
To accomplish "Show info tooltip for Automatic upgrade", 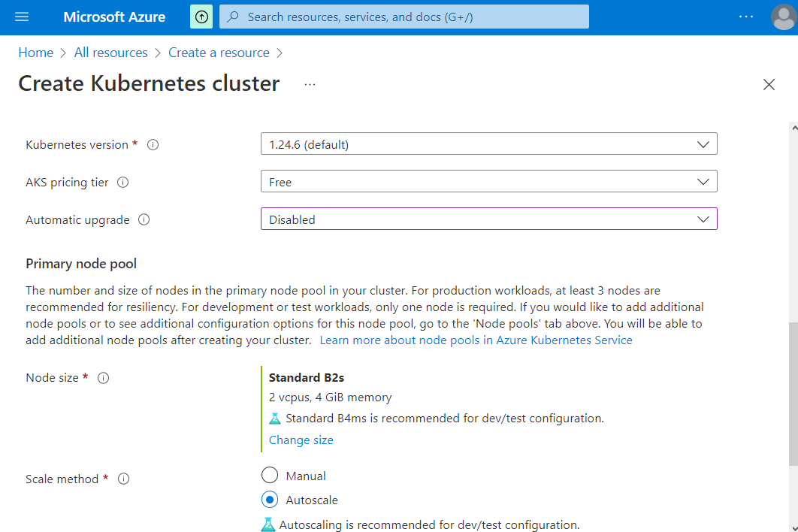I will (x=144, y=220).
